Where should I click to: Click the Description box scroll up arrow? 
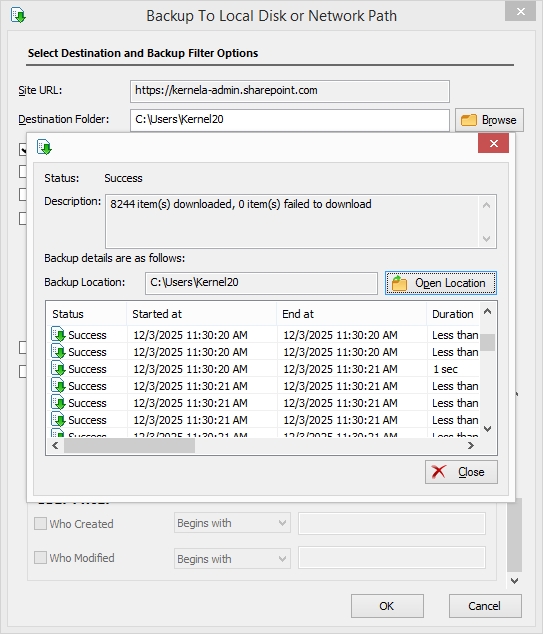[x=487, y=206]
